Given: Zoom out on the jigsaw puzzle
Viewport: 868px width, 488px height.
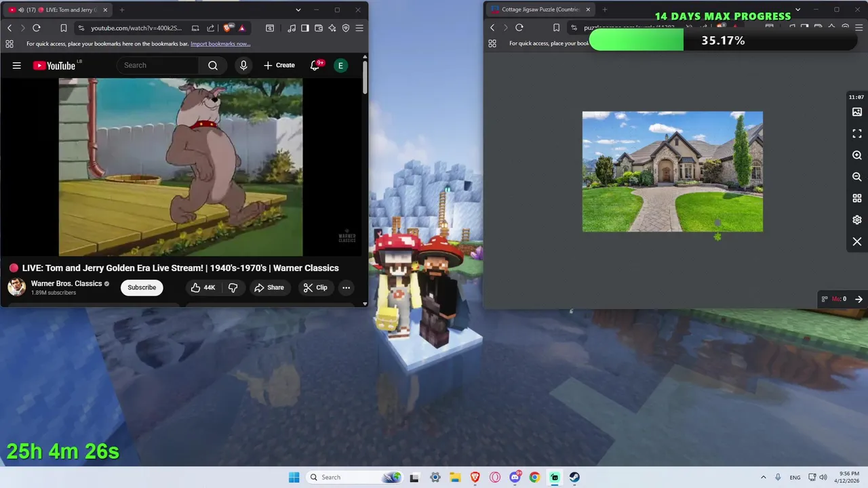Looking at the screenshot, I should pyautogui.click(x=857, y=177).
